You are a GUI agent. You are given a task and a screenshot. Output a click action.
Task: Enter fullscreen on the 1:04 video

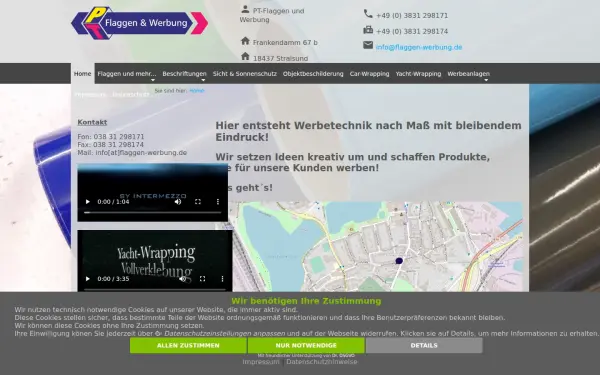[198, 202]
